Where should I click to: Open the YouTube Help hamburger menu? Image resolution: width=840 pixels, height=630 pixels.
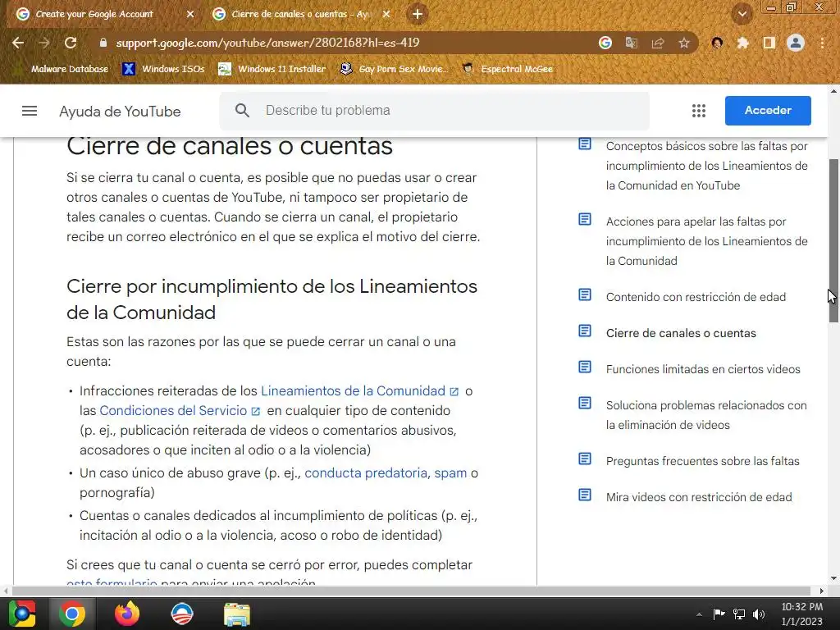coord(30,111)
